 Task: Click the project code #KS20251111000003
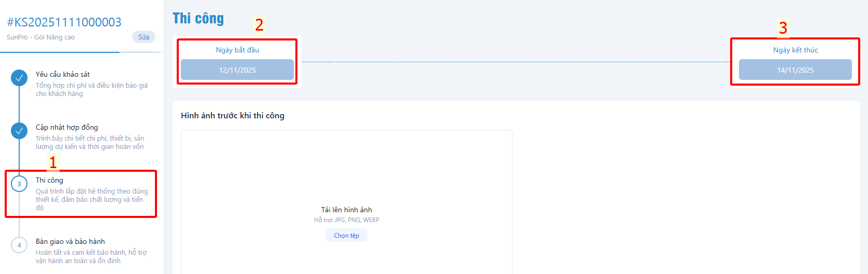pyautogui.click(x=64, y=22)
